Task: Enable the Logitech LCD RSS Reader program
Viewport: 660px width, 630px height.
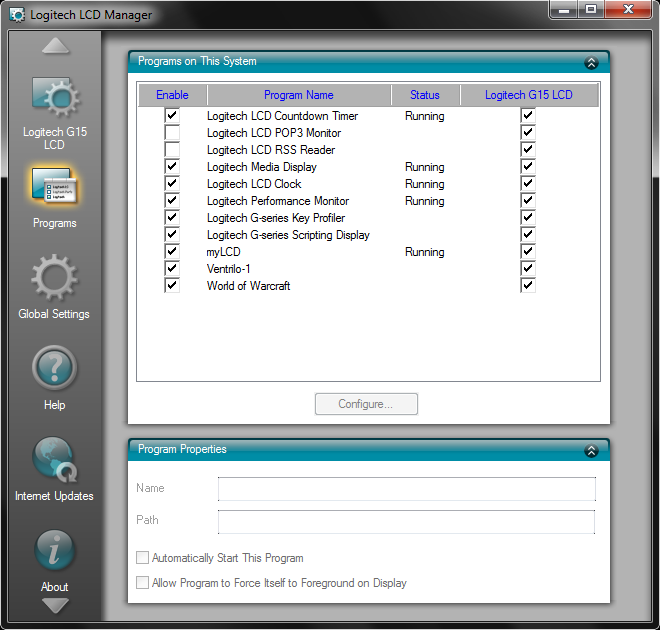Action: (x=172, y=149)
